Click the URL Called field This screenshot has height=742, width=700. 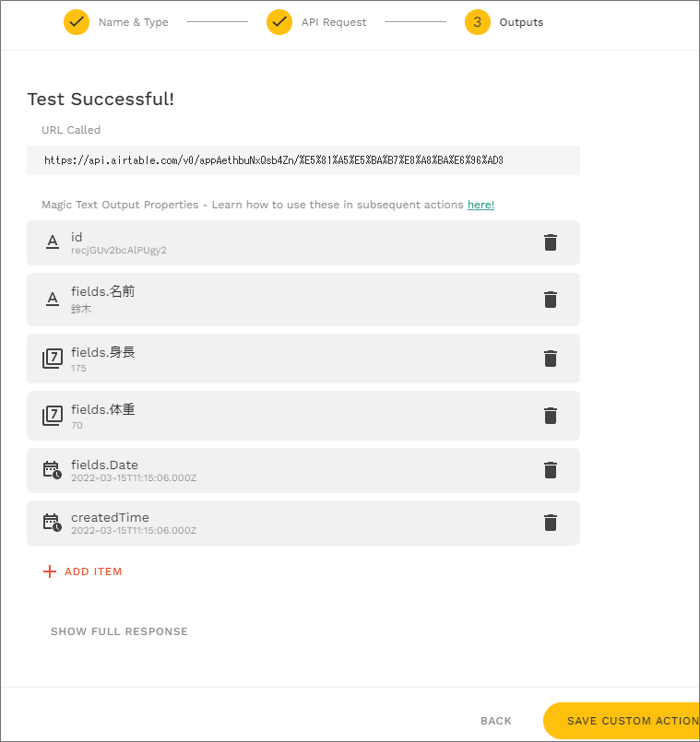[x=303, y=160]
